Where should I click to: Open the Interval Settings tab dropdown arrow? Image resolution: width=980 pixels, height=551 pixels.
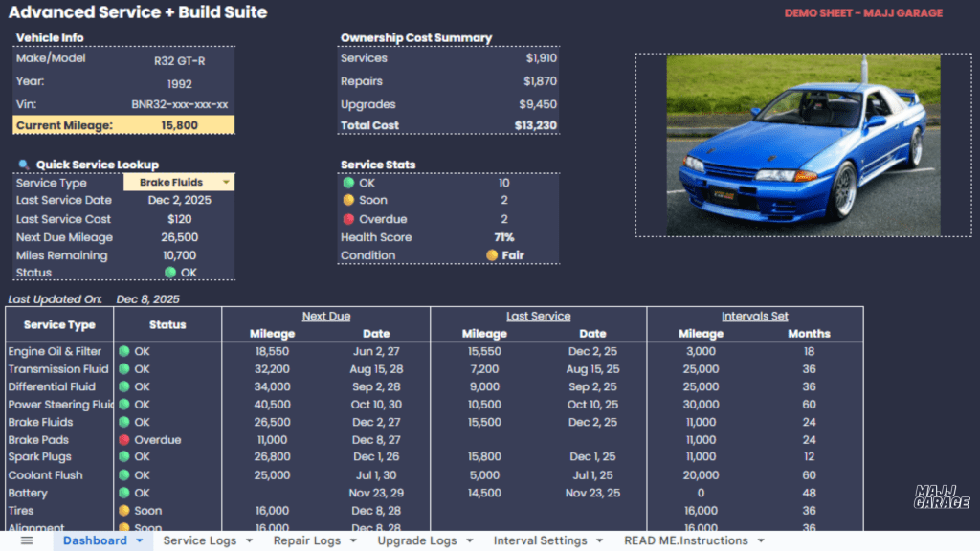(600, 540)
